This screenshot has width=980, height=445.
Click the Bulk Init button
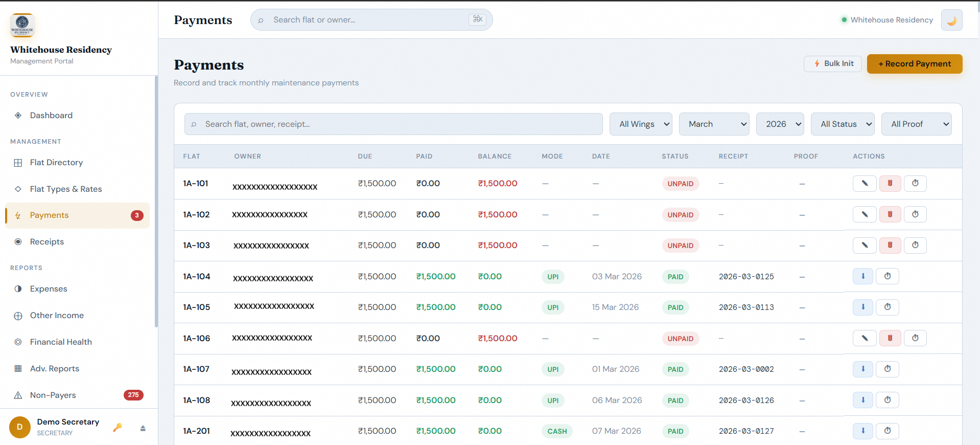click(832, 64)
